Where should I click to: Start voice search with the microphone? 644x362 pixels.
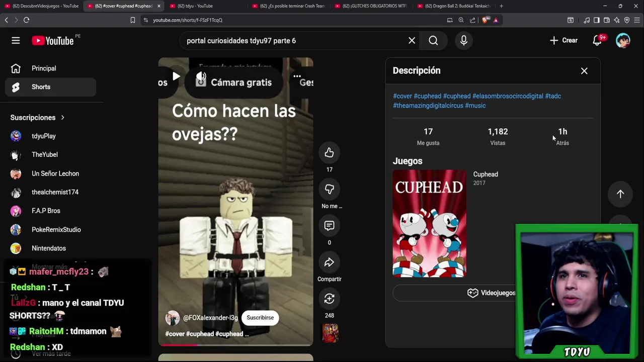click(464, 41)
